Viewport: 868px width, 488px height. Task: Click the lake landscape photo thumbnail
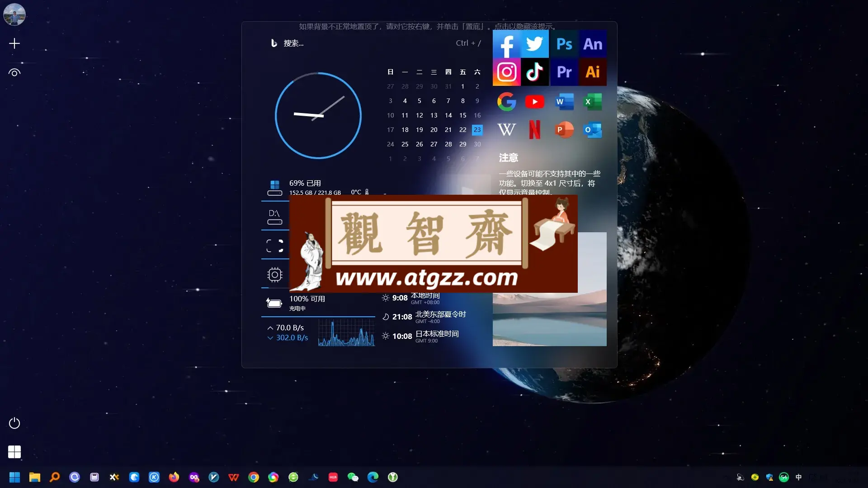(x=550, y=319)
